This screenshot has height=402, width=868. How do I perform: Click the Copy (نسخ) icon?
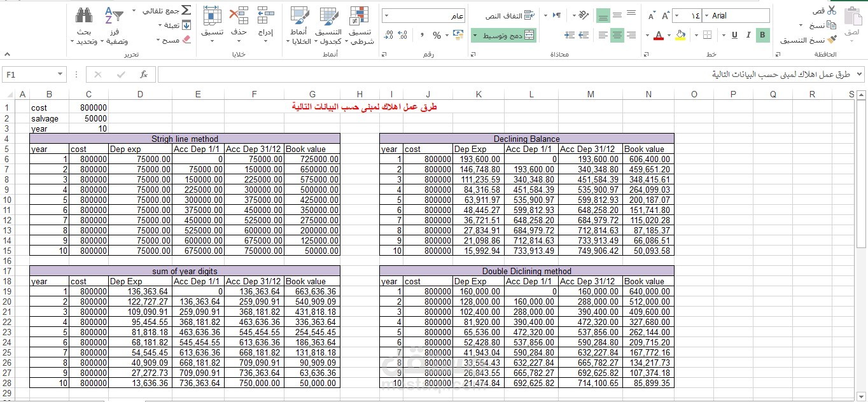tap(831, 25)
